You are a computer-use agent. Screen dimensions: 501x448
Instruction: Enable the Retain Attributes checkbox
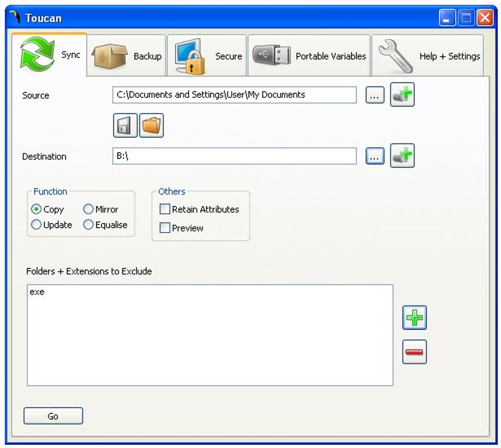point(165,209)
